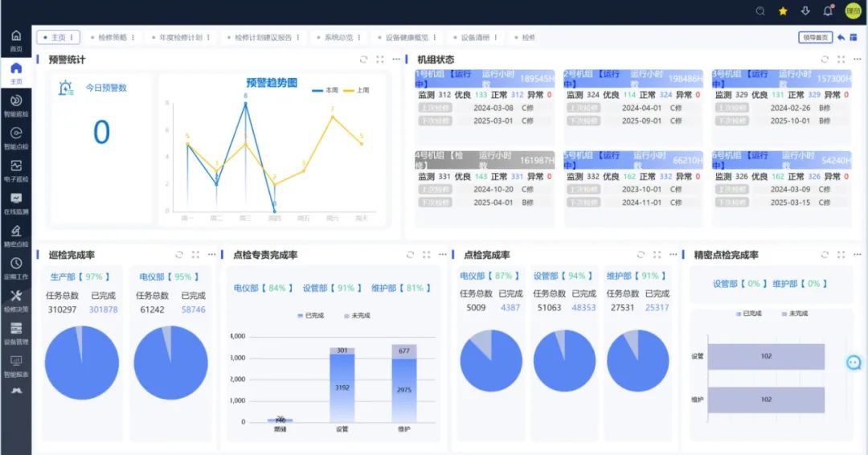Open the 检修策略 tab's kebab menu
Viewport: 868px width, 455px height.
click(133, 38)
